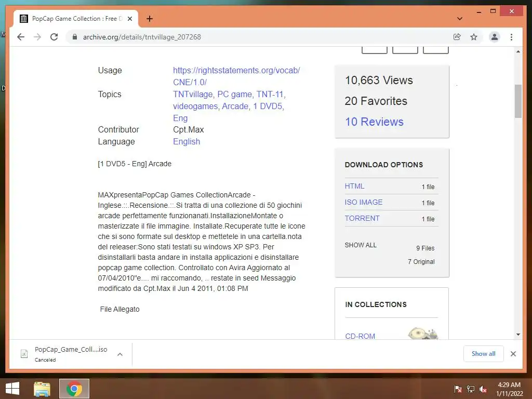This screenshot has width=532, height=399.
Task: Click the 9 Files count
Action: (x=425, y=248)
